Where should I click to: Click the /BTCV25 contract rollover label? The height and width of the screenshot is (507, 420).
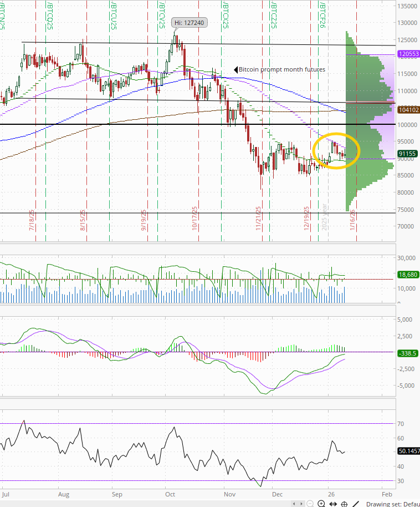(x=162, y=15)
